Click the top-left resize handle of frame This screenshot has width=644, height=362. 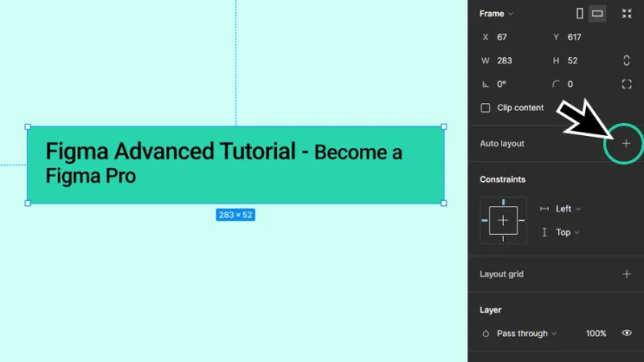click(x=27, y=127)
